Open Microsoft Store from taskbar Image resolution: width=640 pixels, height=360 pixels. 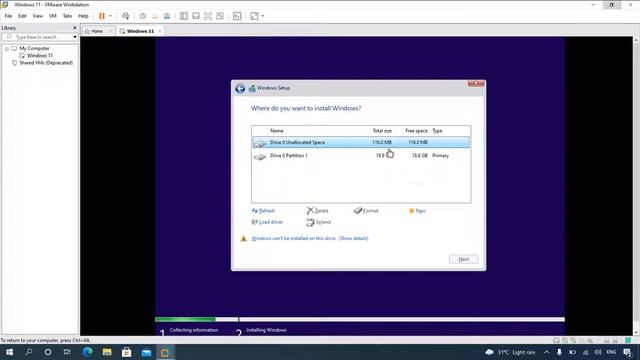pyautogui.click(x=127, y=352)
